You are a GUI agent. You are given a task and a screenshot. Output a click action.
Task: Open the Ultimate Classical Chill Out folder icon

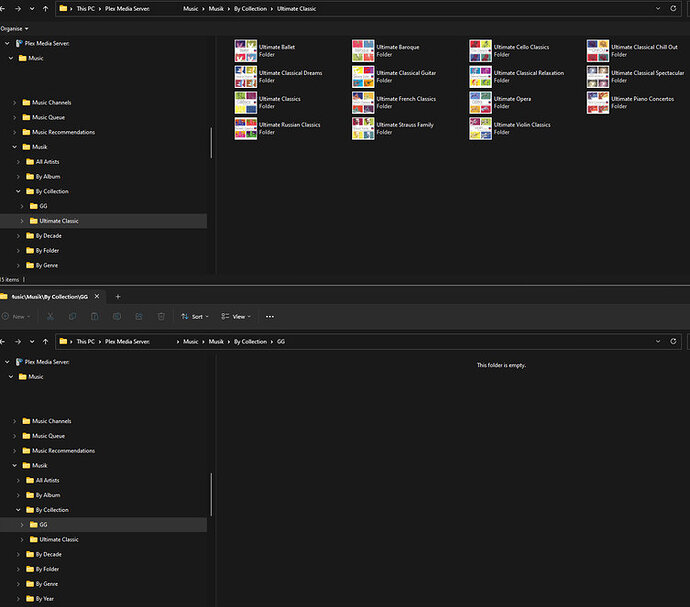click(598, 51)
